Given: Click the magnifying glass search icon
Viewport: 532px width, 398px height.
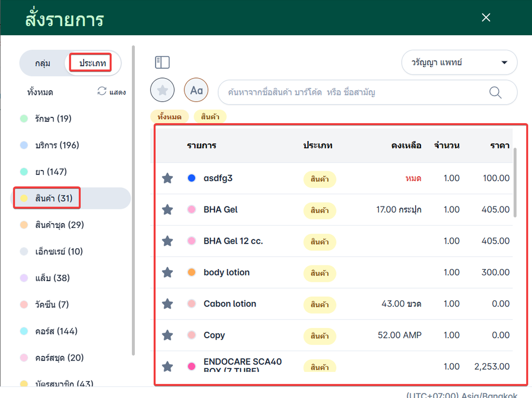Looking at the screenshot, I should pyautogui.click(x=495, y=93).
